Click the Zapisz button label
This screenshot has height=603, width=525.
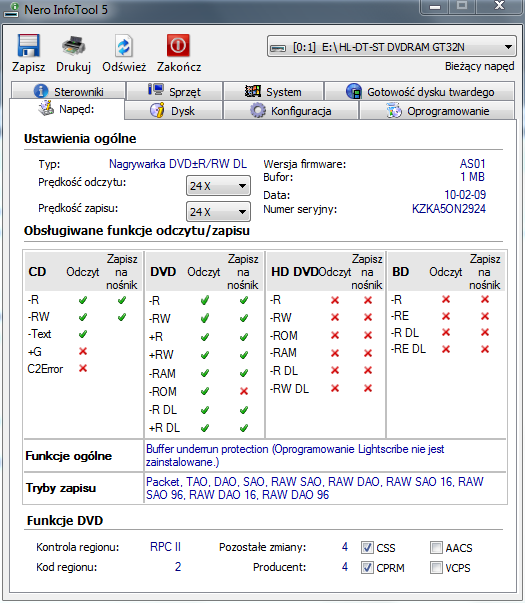tap(28, 67)
